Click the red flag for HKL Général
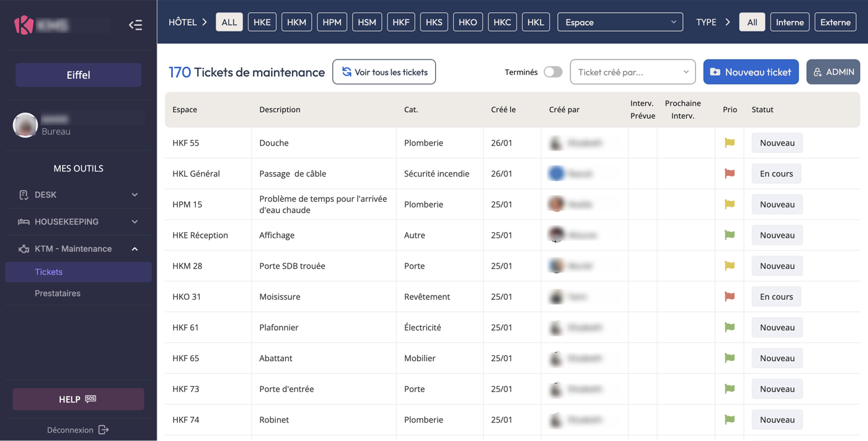The image size is (868, 441). click(x=730, y=173)
